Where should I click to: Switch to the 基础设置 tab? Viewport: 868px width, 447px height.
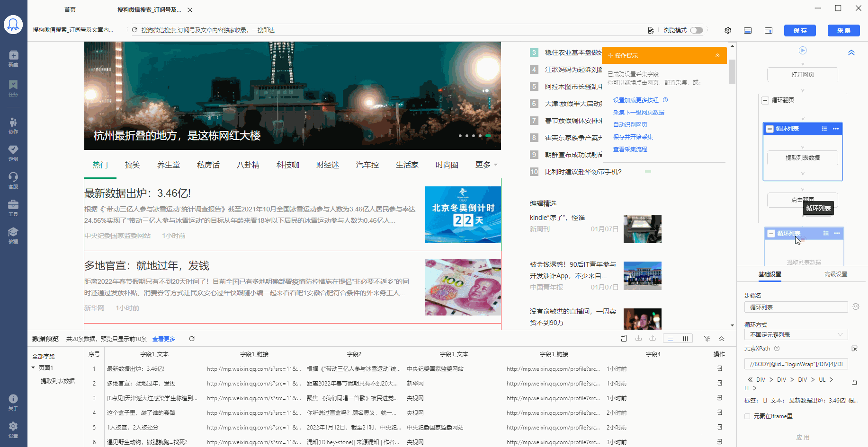coord(770,274)
